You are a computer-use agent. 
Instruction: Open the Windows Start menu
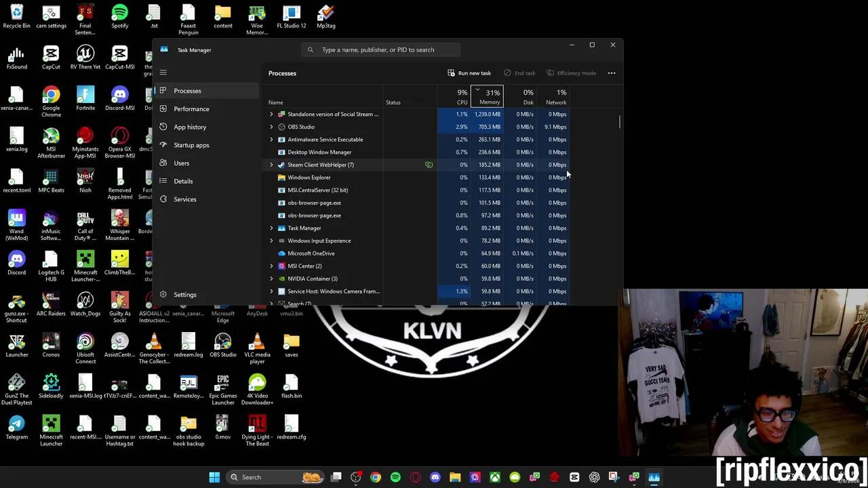[214, 477]
